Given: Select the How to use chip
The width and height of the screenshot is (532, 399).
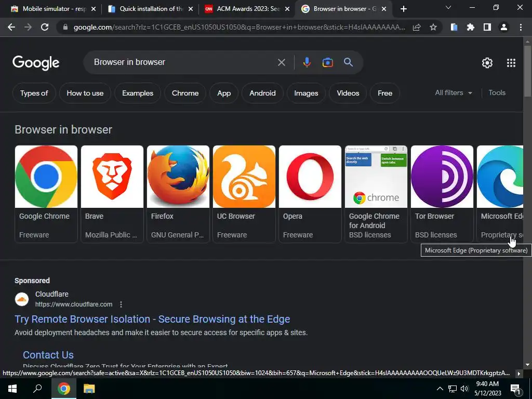Looking at the screenshot, I should (85, 93).
